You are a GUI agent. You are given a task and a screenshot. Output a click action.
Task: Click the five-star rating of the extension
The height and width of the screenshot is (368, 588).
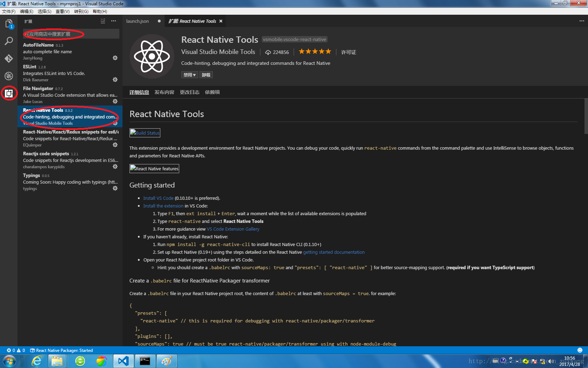(x=315, y=52)
